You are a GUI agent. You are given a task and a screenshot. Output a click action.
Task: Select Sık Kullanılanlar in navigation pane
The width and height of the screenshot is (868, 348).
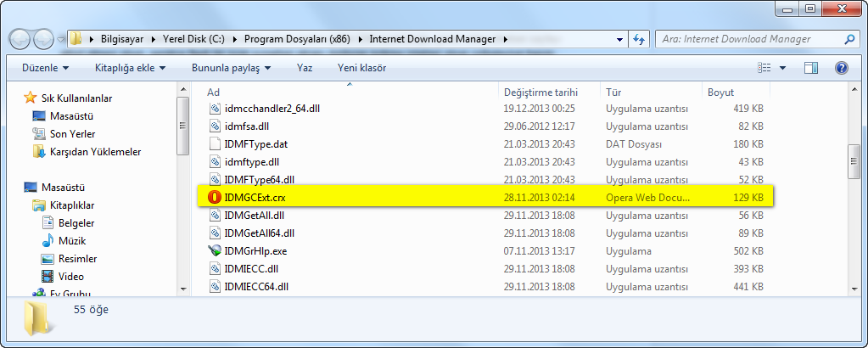pos(77,98)
